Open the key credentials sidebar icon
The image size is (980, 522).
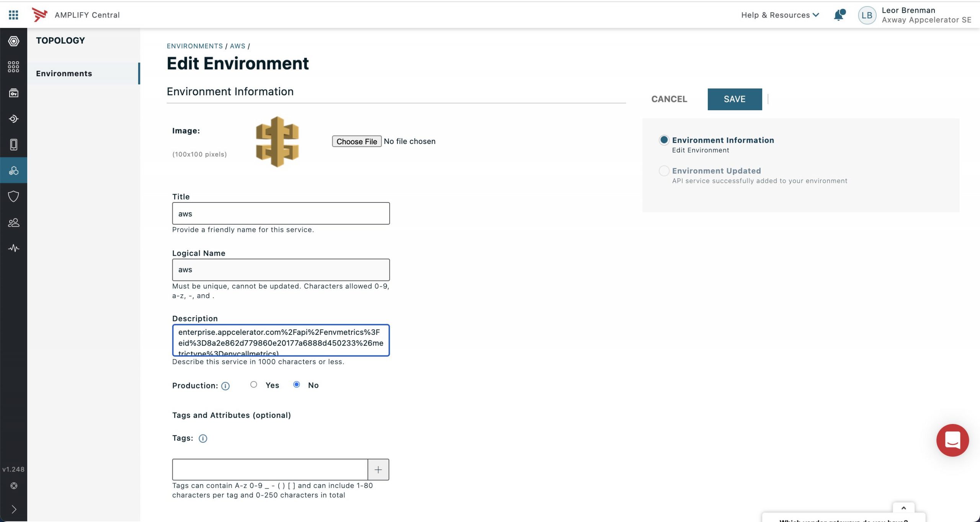14,93
